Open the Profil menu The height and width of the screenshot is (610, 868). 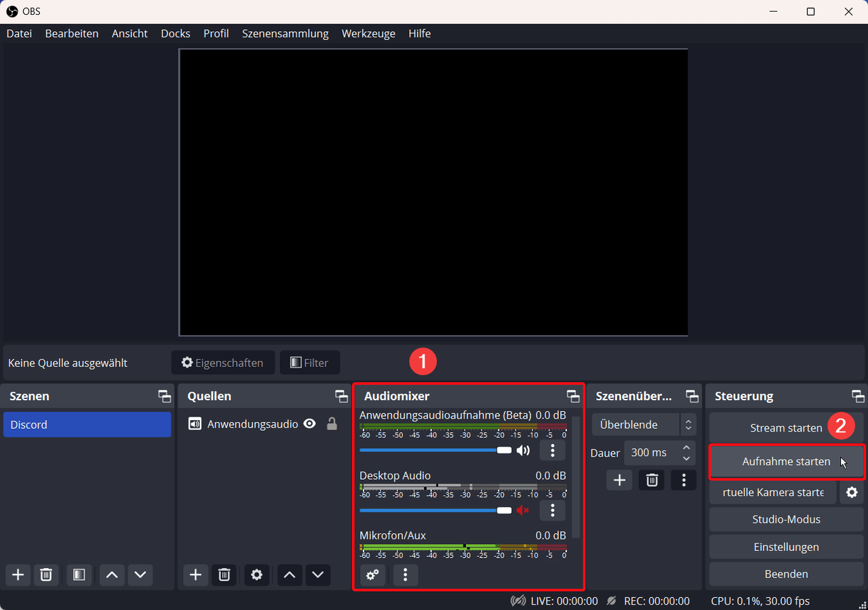tap(216, 33)
